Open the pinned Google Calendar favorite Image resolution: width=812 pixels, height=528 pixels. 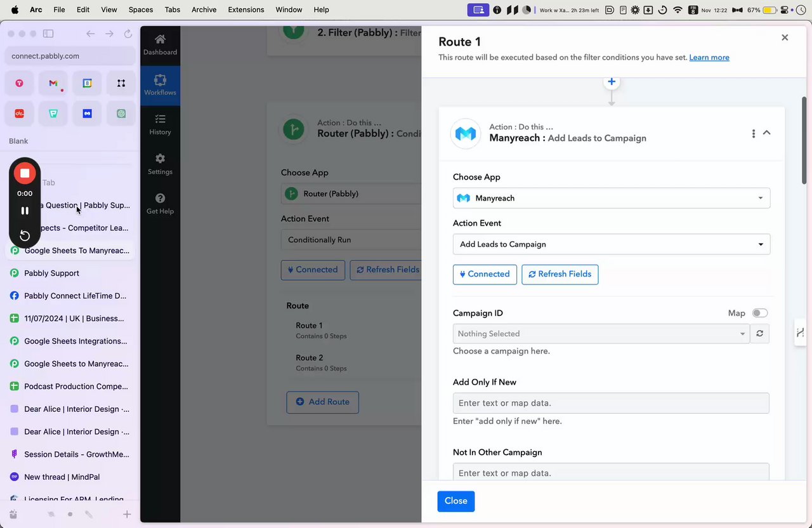[x=87, y=83]
